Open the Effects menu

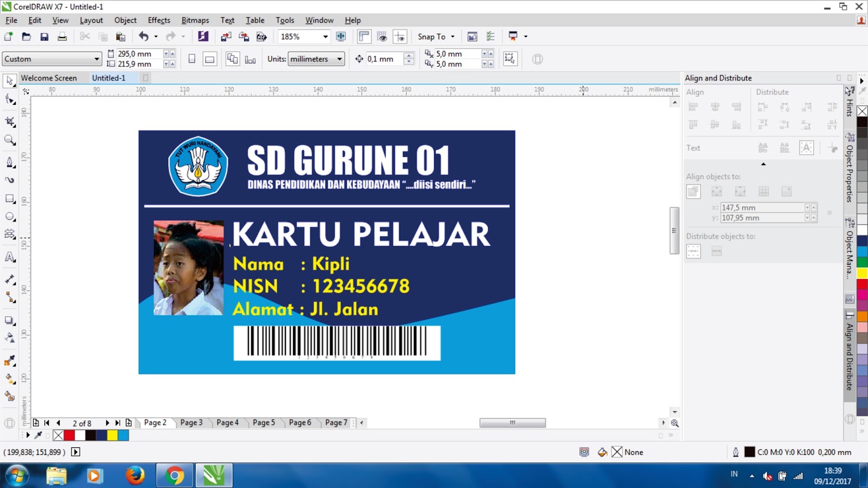159,20
